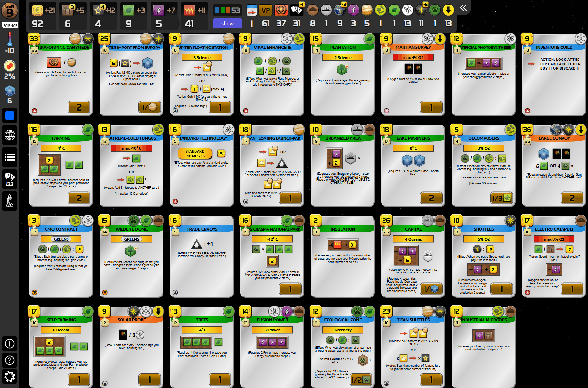Click the Microbe tag icon in top bar

pyautogui.click(x=381, y=10)
